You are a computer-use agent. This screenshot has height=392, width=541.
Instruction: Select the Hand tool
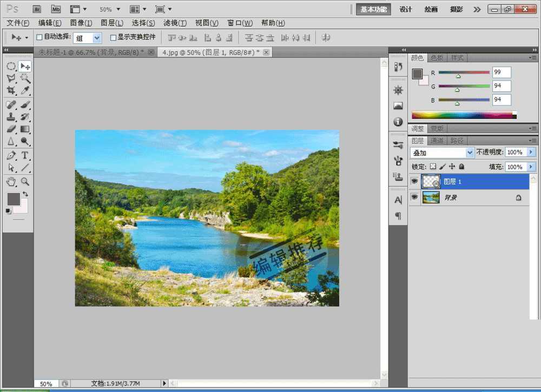point(11,182)
